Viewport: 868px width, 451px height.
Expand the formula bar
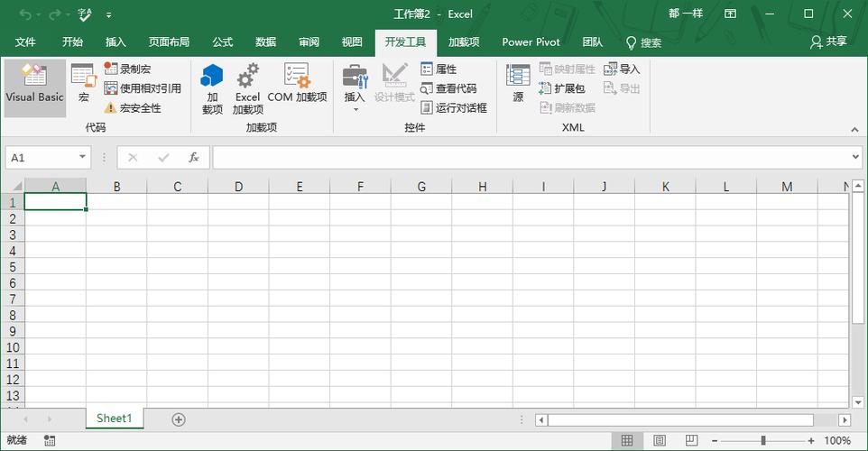855,157
